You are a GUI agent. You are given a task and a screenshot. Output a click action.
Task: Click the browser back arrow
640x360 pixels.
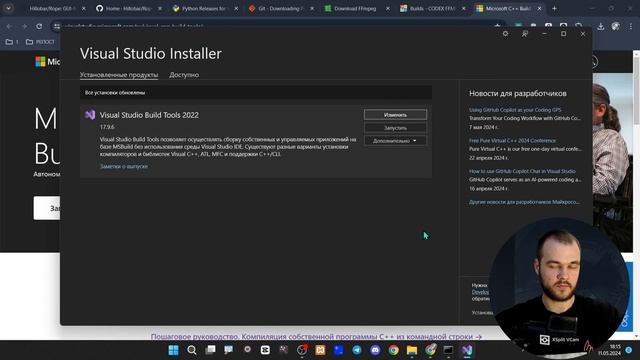click(x=9, y=26)
